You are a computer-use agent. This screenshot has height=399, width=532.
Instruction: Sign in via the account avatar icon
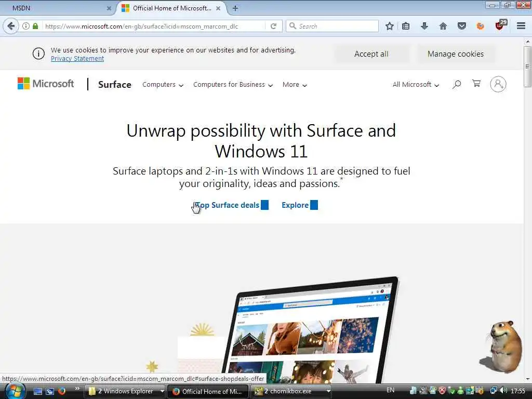click(x=498, y=84)
